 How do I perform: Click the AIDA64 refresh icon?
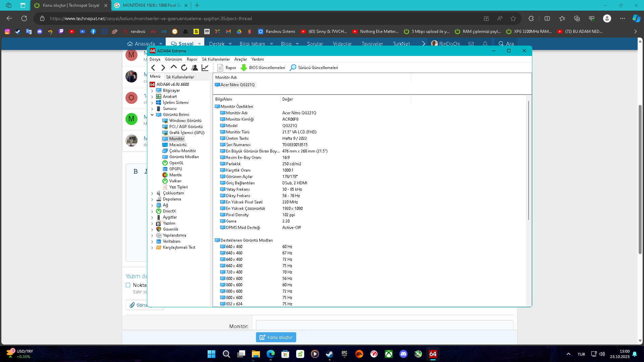[x=184, y=68]
